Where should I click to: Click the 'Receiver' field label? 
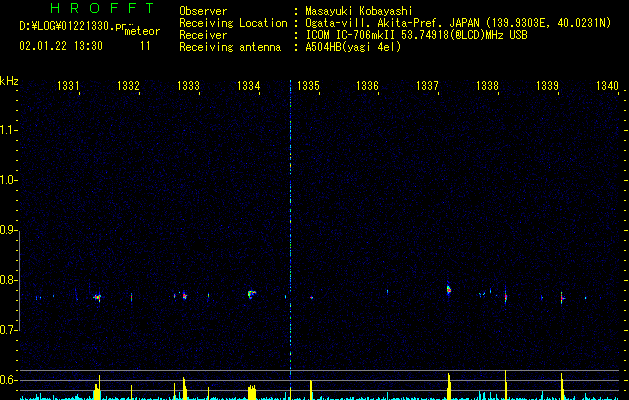203,35
